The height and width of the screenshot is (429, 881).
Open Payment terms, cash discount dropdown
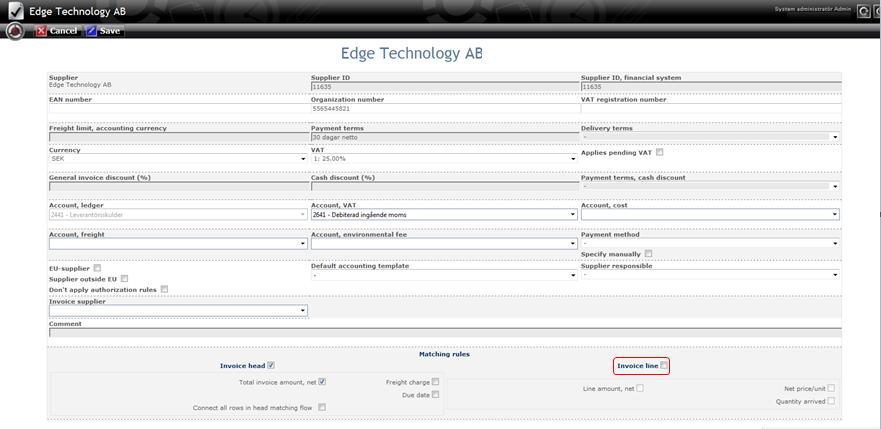click(x=710, y=186)
